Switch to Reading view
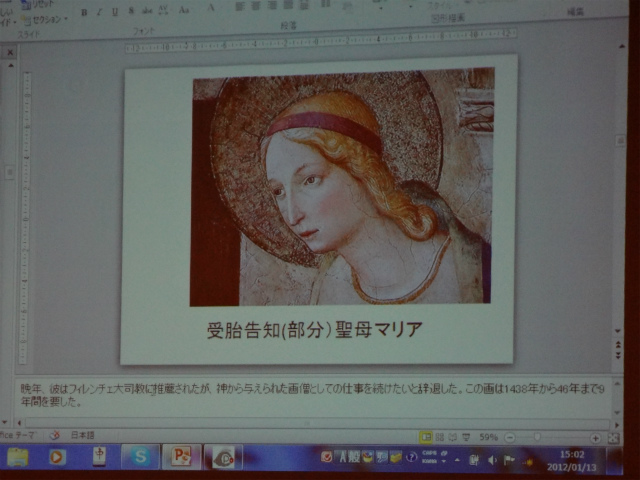640x480 pixels. point(453,437)
